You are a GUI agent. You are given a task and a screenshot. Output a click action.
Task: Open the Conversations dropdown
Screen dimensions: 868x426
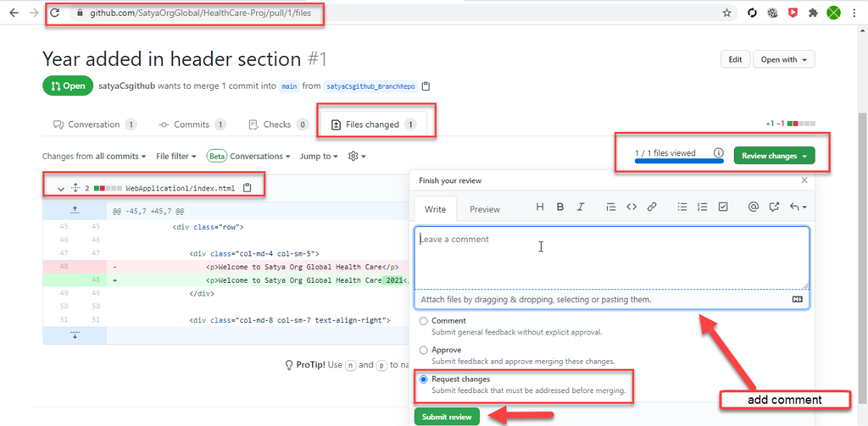(x=259, y=157)
